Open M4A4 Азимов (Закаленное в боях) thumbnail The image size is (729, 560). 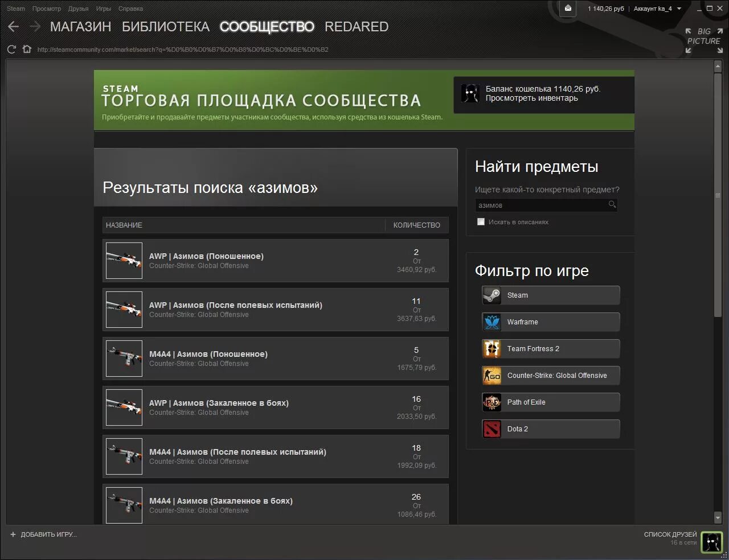tap(124, 505)
